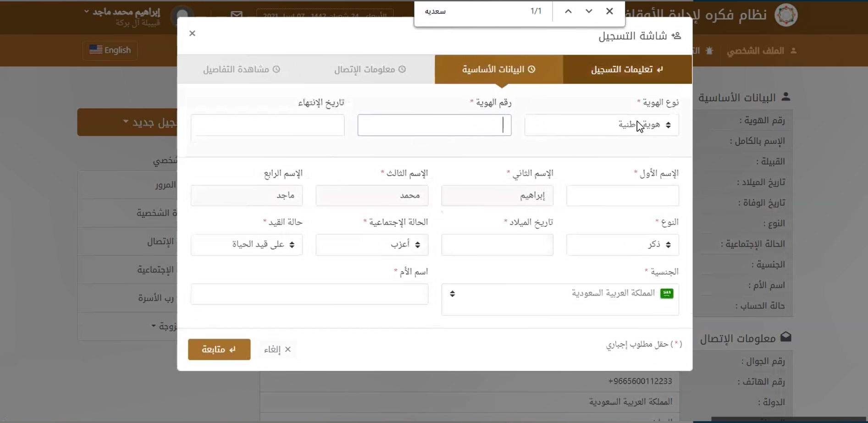Open the تعليمات التسجيل tab
This screenshot has height=423, width=868.
click(x=627, y=70)
